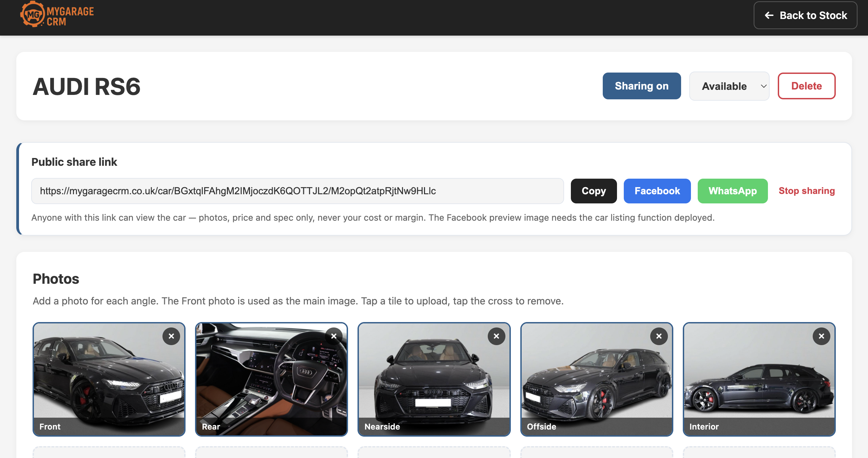Image resolution: width=868 pixels, height=458 pixels.
Task: Click the MyGarage CRM logo
Action: click(x=57, y=14)
